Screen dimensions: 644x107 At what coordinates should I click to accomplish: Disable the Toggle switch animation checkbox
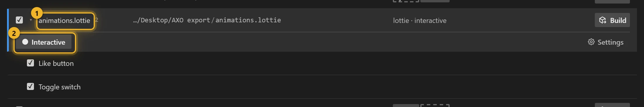point(30,86)
